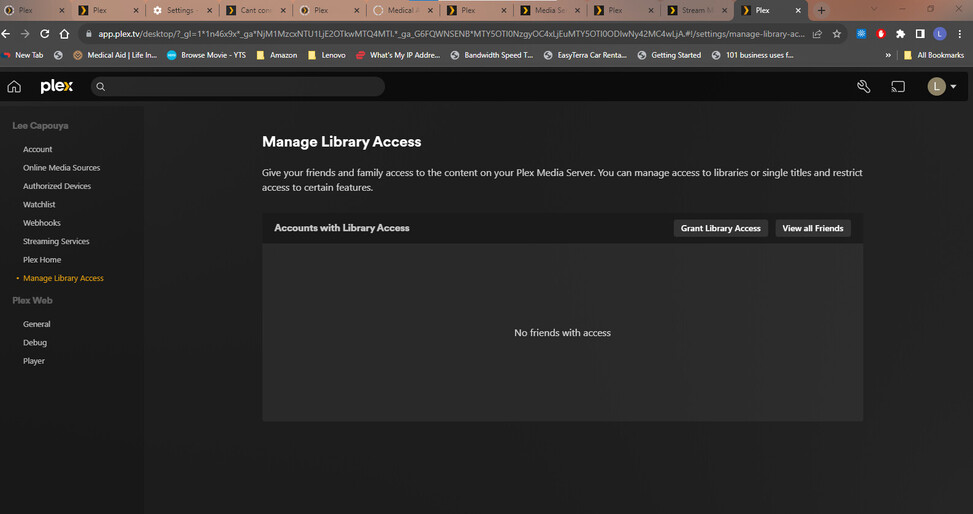
Task: Open the All Bookmarks folder
Action: point(933,55)
